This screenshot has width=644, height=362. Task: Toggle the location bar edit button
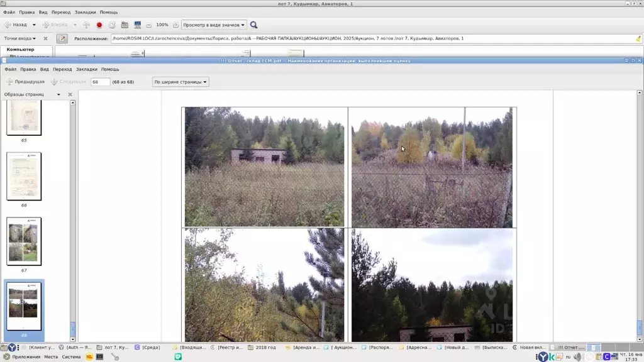62,39
